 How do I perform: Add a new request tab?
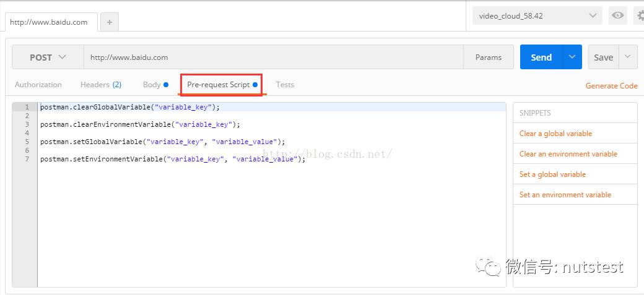109,22
